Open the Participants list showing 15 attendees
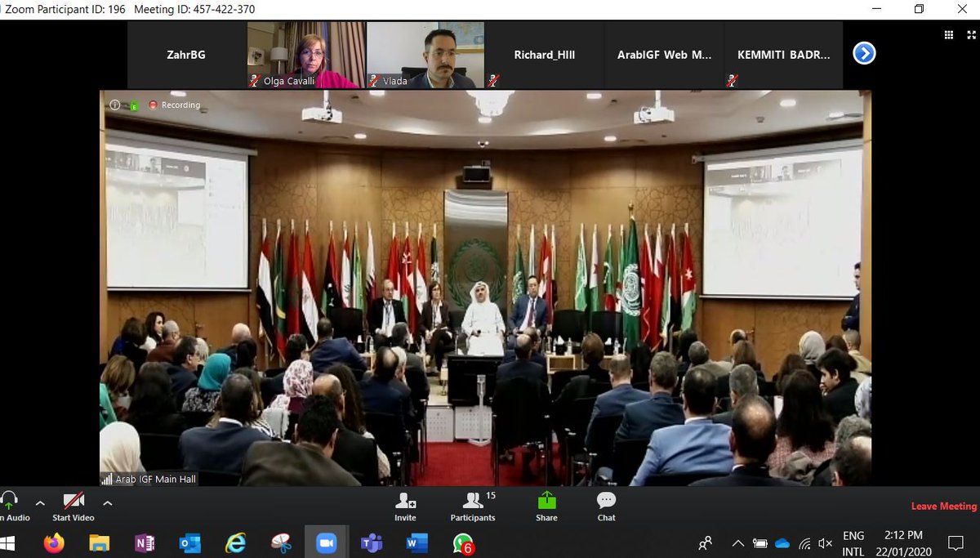 tap(473, 502)
